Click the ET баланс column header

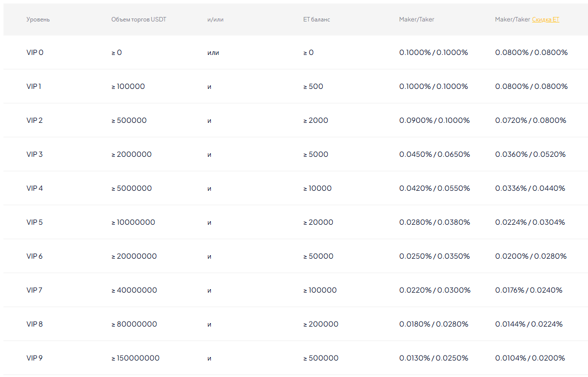tap(317, 19)
